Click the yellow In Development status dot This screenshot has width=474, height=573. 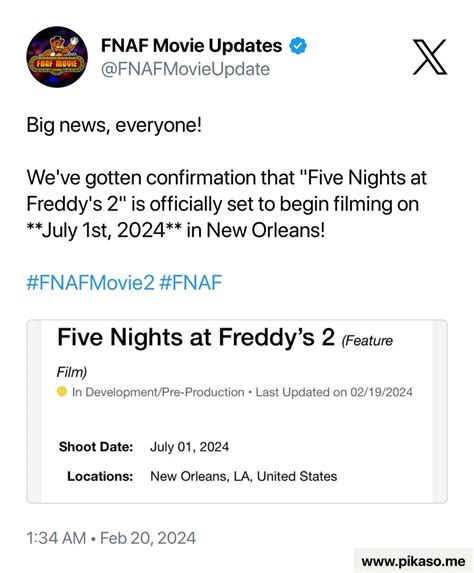[x=62, y=391]
